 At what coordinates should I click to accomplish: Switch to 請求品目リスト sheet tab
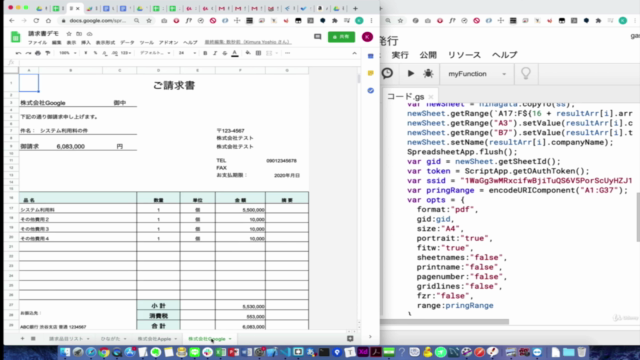(66, 339)
